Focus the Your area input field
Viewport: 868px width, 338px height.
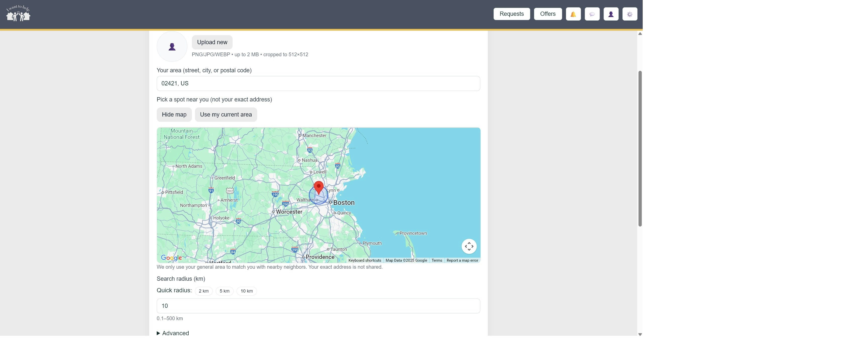(x=318, y=84)
